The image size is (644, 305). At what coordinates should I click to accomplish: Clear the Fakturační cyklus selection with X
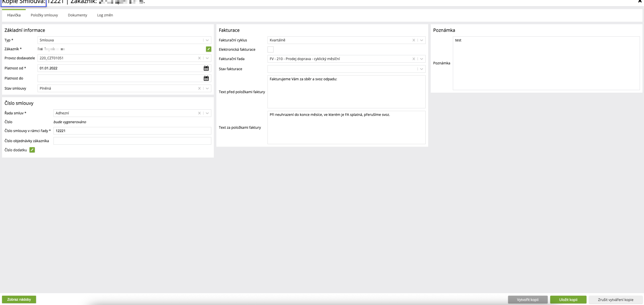413,40
